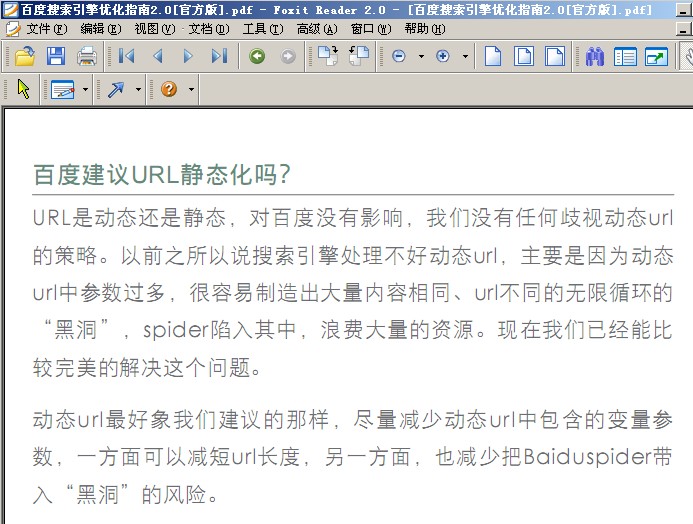This screenshot has width=693, height=524.
Task: Click the help question mark icon
Action: [x=169, y=90]
